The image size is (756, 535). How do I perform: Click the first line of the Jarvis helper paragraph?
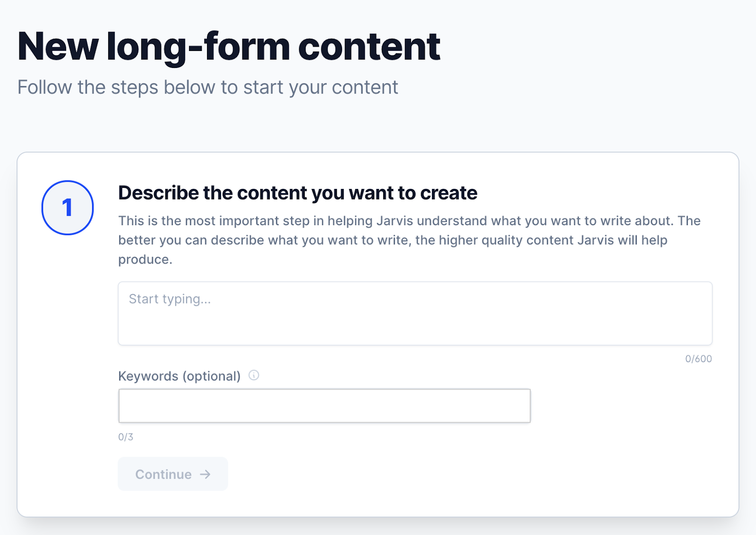point(409,221)
